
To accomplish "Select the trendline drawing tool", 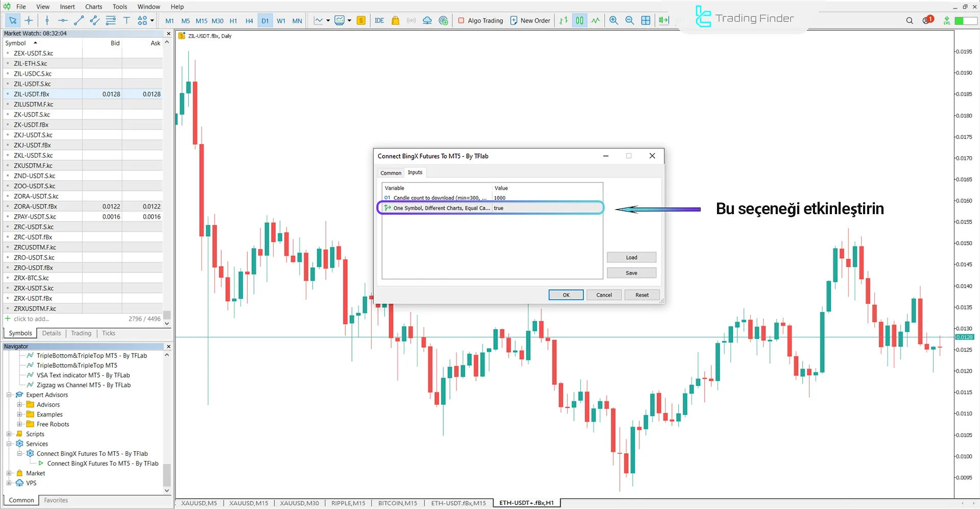I will coord(79,20).
